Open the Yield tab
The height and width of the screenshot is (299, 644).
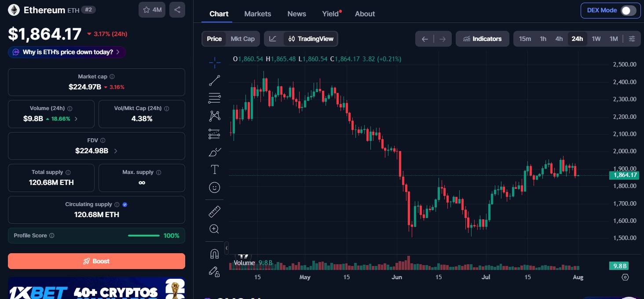click(x=331, y=14)
